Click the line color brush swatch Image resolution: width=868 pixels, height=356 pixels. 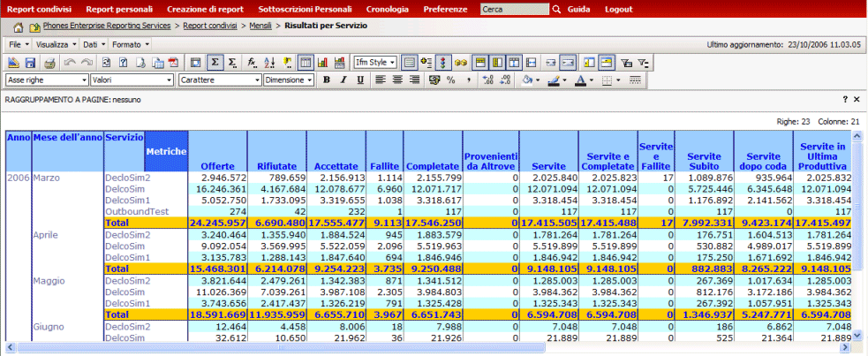(x=554, y=80)
